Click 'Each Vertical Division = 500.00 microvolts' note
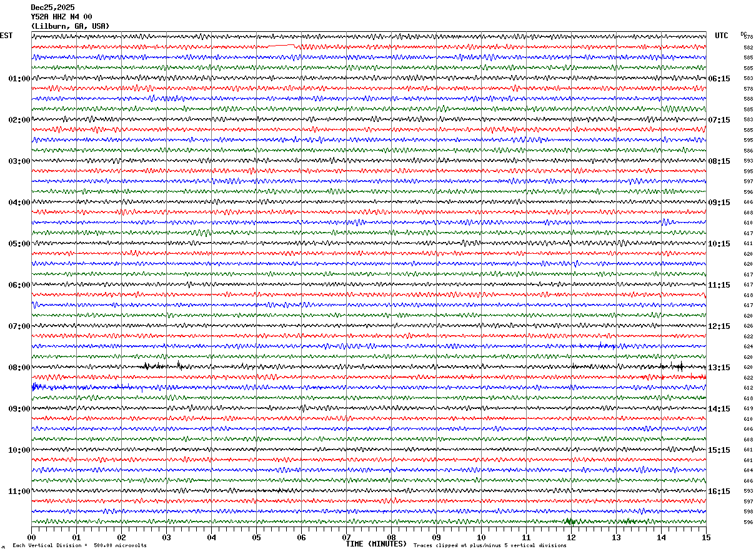Viewport: 756px width, 554px height. (x=79, y=545)
